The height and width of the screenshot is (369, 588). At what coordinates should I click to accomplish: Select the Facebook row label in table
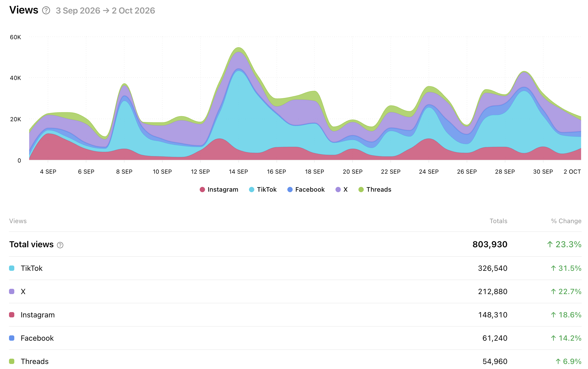pos(37,338)
